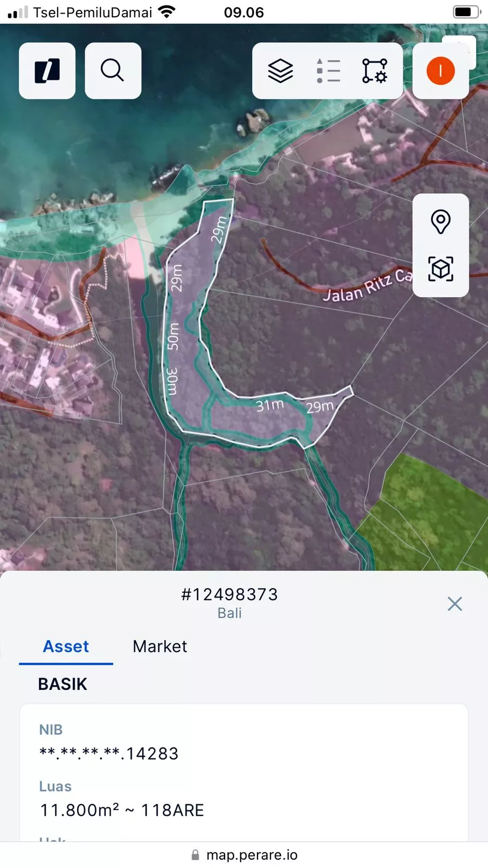Open the orange user profile avatar
This screenshot has width=488, height=868.
click(440, 71)
